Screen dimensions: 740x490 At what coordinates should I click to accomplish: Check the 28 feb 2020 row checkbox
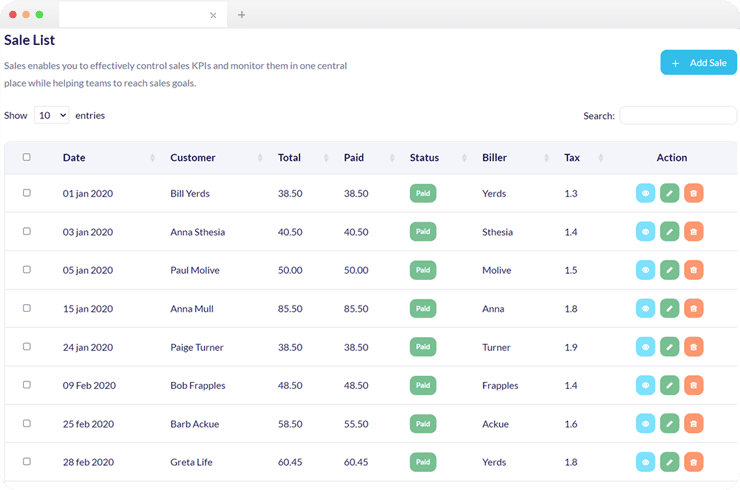pyautogui.click(x=27, y=461)
